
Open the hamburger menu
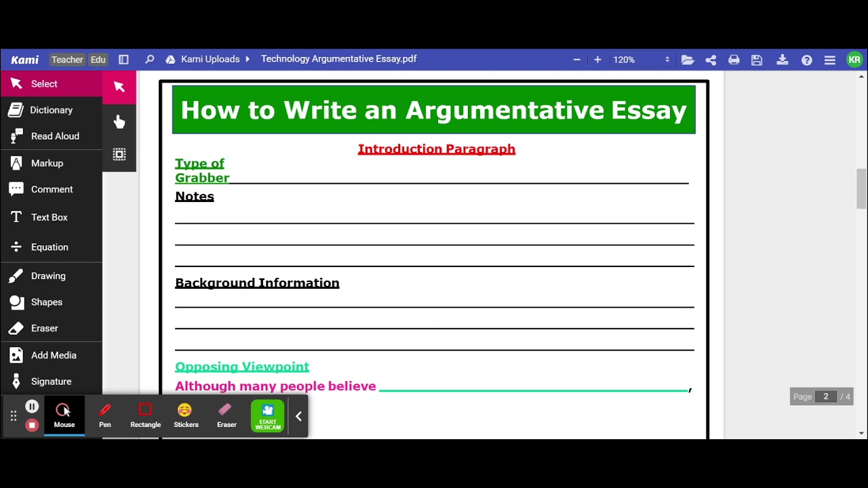click(829, 60)
